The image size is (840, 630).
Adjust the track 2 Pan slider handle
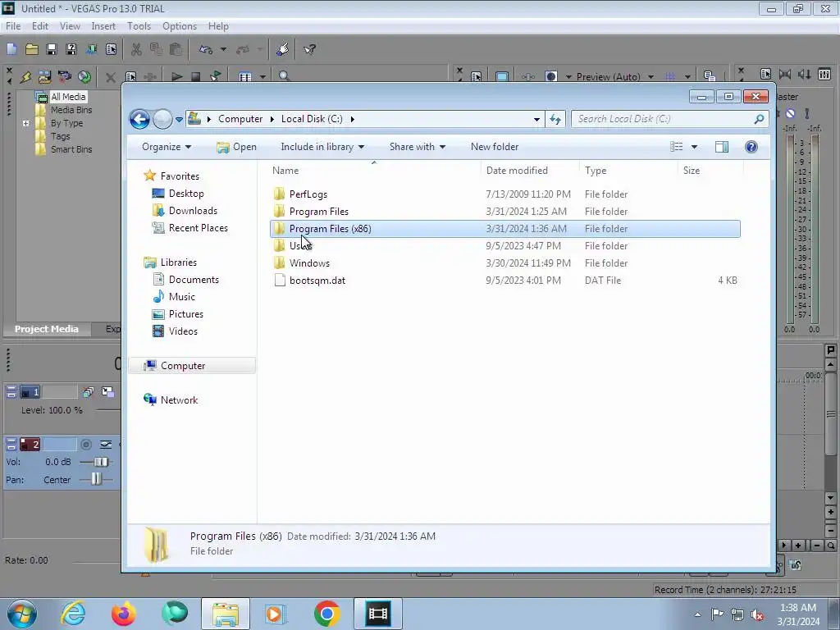pyautogui.click(x=96, y=479)
